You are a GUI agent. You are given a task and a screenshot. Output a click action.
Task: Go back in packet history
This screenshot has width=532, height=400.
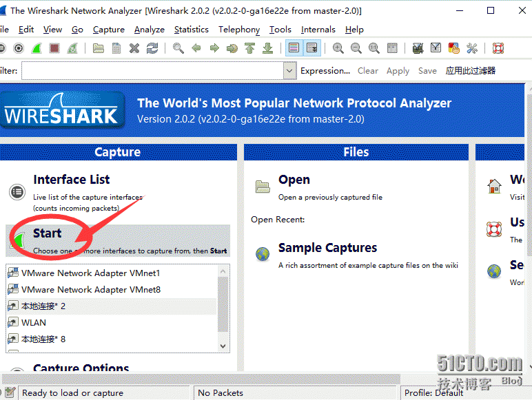pos(196,48)
